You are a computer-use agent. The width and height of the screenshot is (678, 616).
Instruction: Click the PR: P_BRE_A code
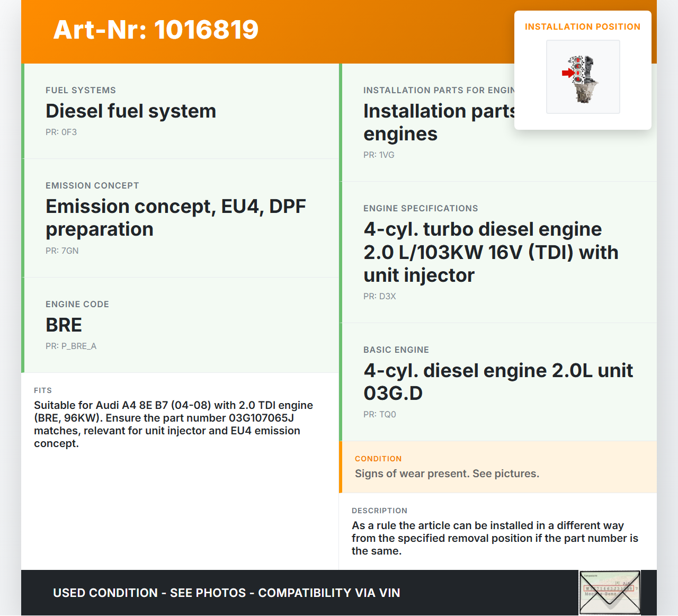71,346
